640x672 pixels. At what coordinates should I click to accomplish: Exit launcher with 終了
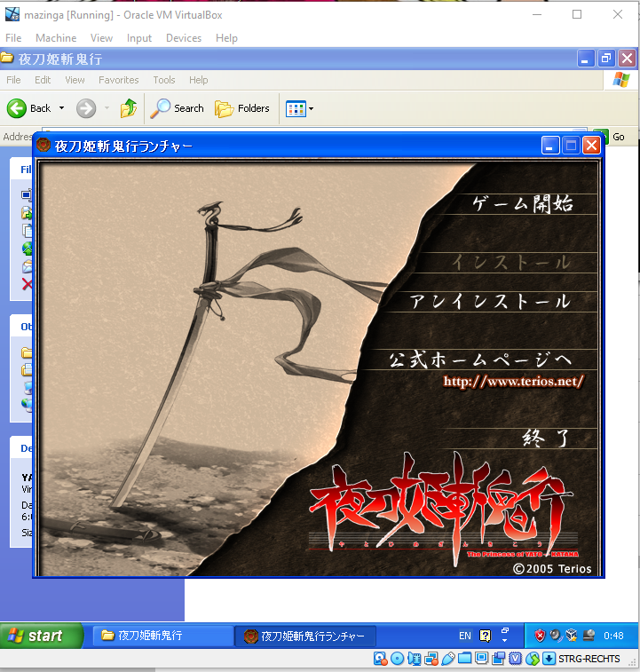(546, 438)
